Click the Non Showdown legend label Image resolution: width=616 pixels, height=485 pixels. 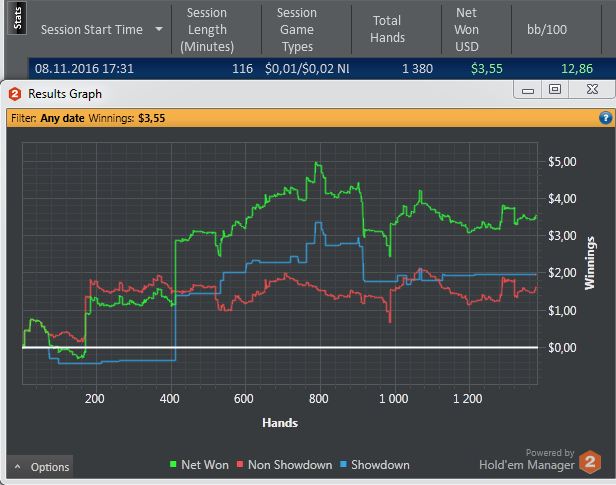coord(290,465)
